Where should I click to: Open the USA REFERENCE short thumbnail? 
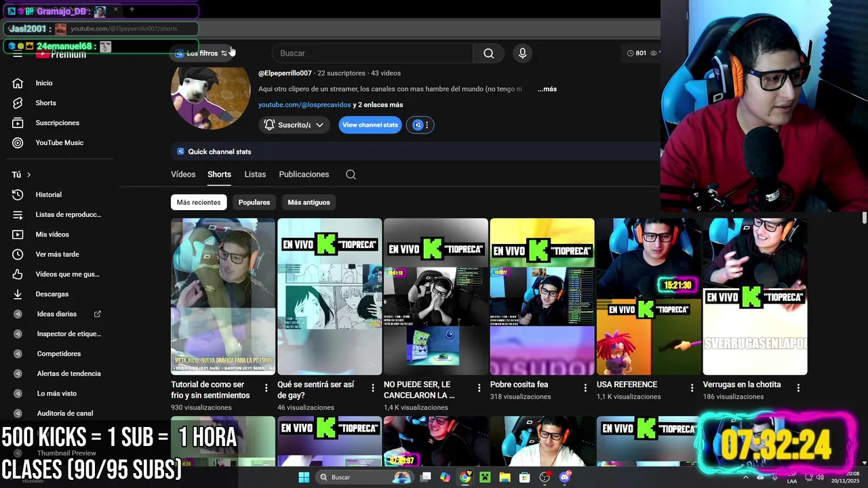648,296
